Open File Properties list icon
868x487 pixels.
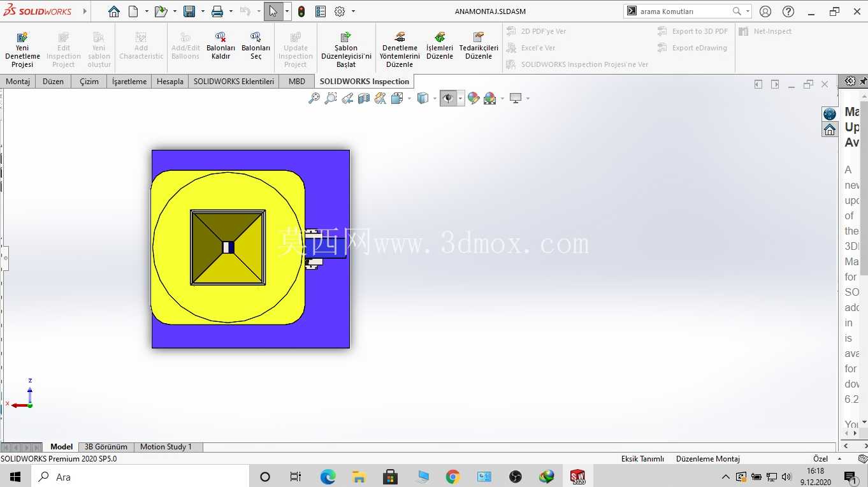click(321, 11)
